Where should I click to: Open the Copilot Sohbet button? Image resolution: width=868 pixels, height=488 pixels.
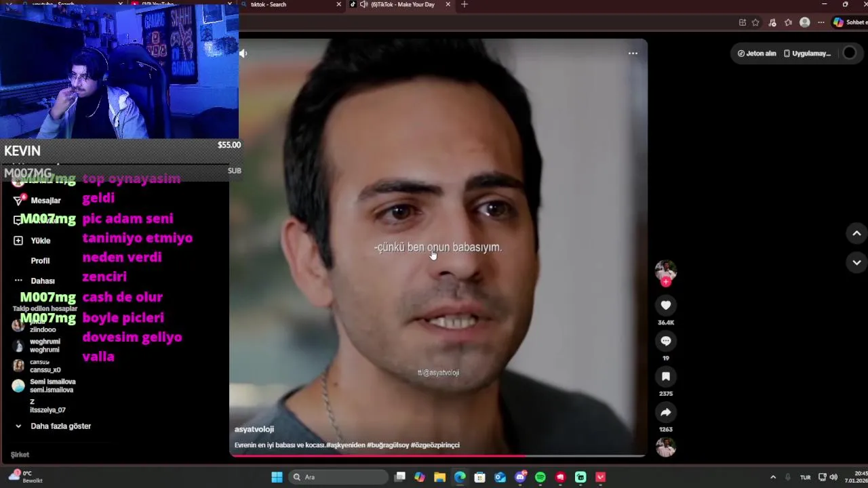[x=850, y=22]
